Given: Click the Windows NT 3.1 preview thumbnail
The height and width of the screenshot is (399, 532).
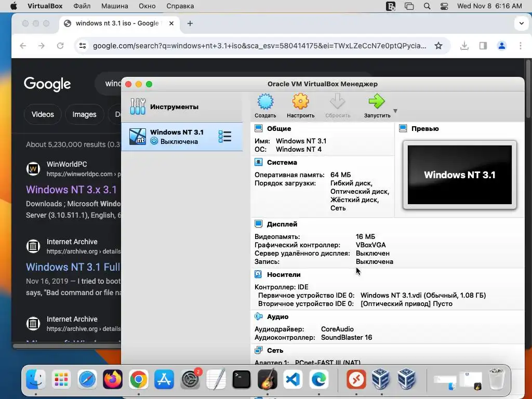Looking at the screenshot, I should tap(460, 175).
